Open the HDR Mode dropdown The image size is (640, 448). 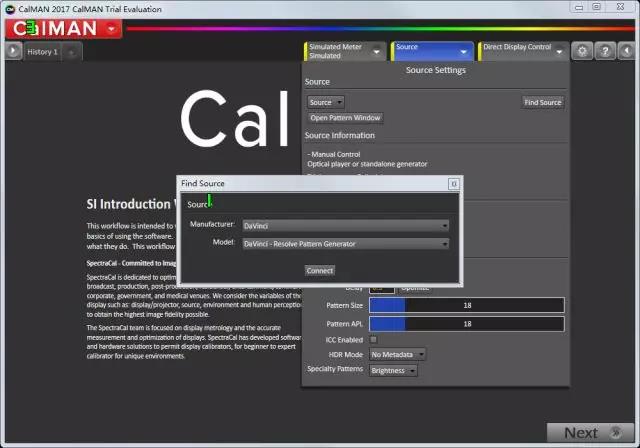tap(398, 355)
